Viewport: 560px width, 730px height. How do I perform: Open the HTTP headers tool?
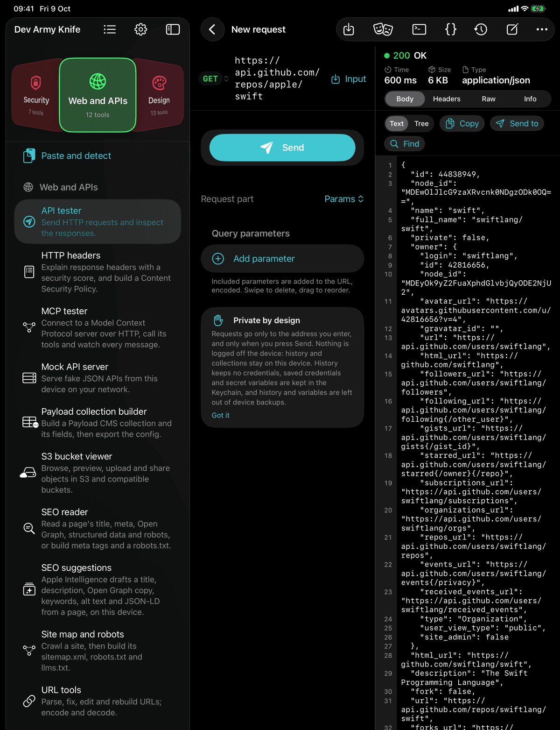(x=98, y=272)
